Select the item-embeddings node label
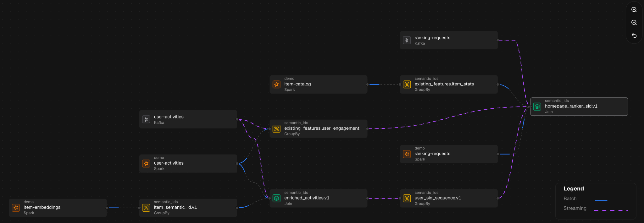The image size is (644, 223). click(42, 207)
